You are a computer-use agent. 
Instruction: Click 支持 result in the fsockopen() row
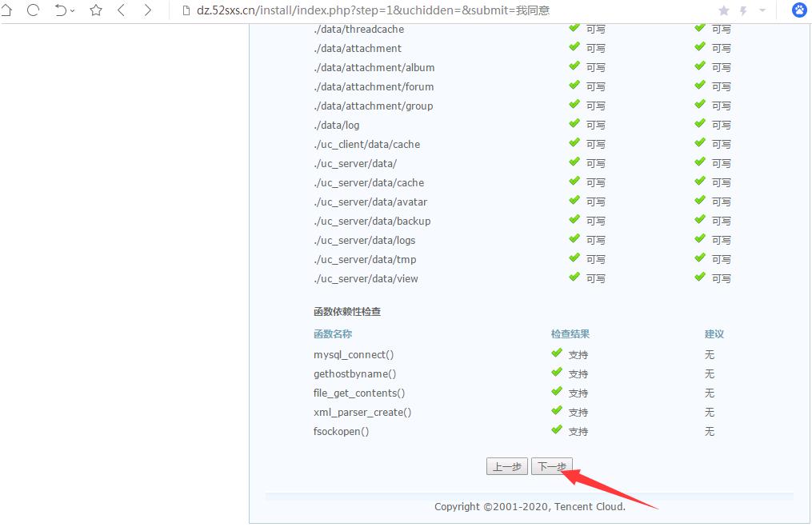click(578, 432)
